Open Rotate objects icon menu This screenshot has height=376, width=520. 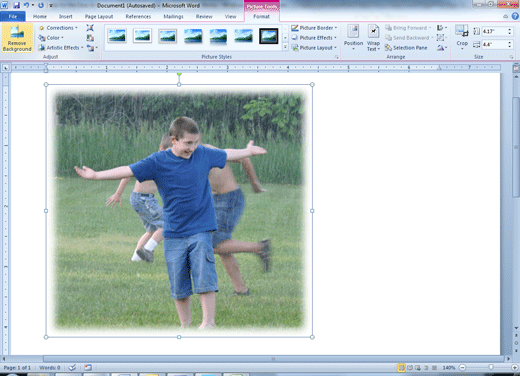point(442,48)
